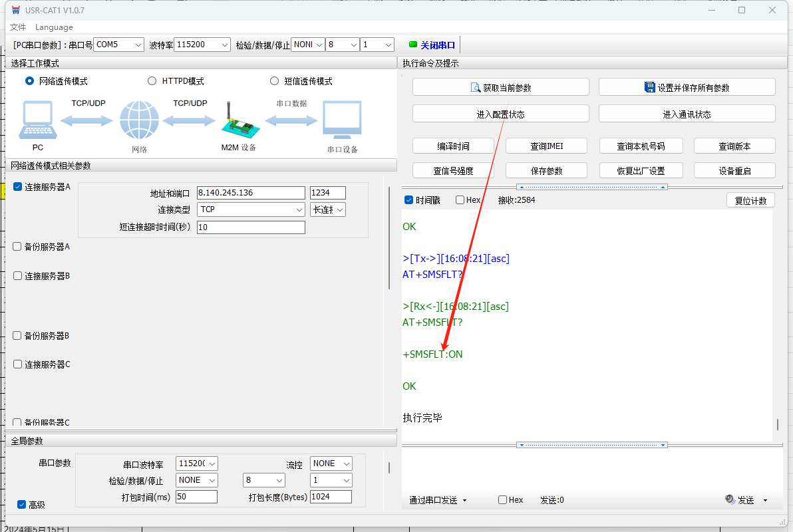Click the 复位计数 button
The width and height of the screenshot is (793, 532).
[750, 200]
